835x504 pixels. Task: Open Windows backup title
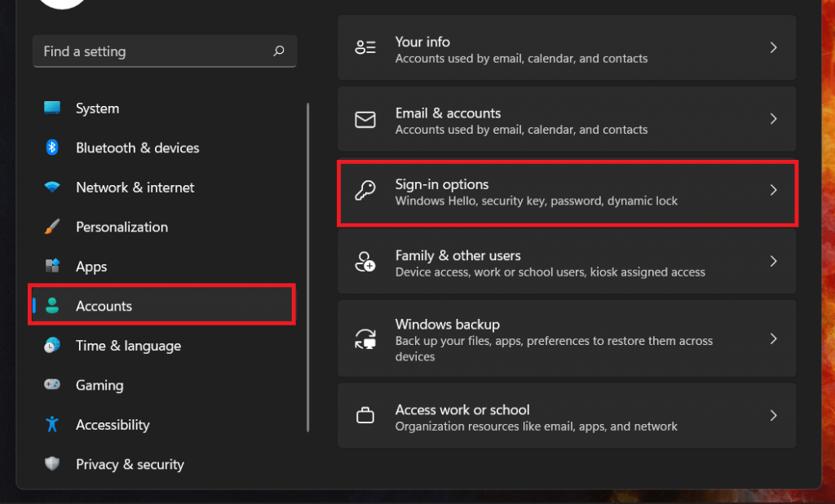coord(448,324)
